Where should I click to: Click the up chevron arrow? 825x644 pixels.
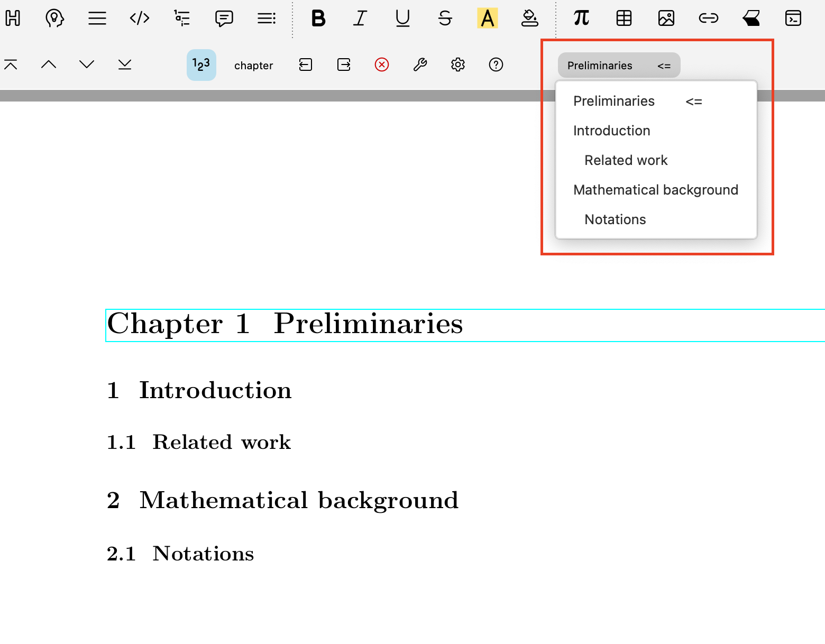(x=49, y=65)
